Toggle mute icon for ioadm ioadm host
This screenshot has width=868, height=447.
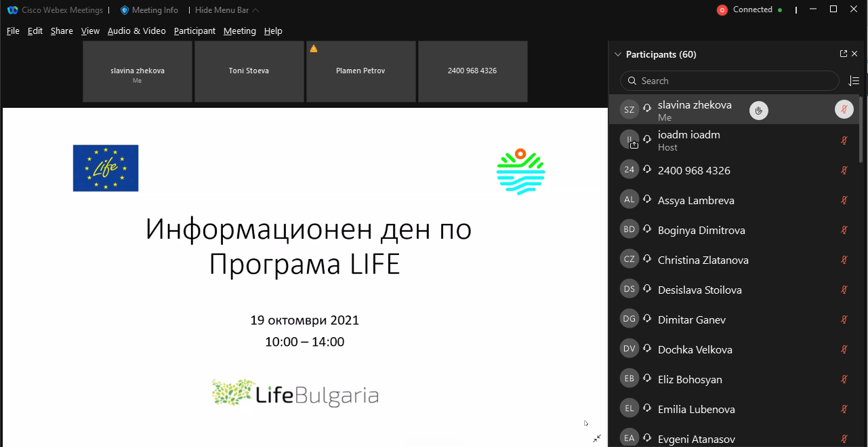(x=844, y=140)
